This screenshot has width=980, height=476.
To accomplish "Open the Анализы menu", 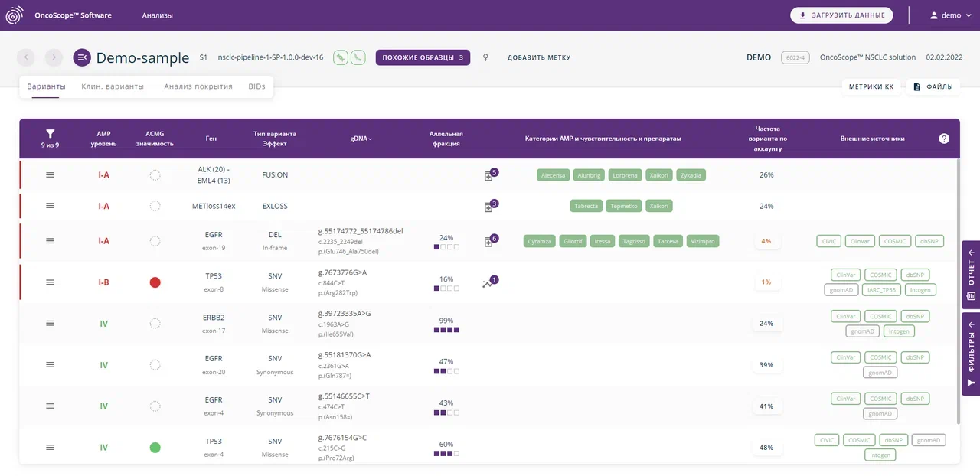I will pos(157,15).
